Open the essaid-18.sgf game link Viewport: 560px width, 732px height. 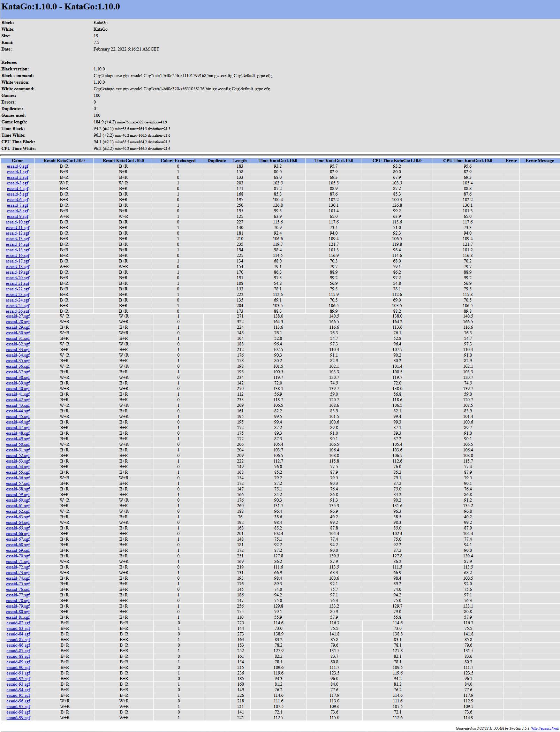(17, 267)
